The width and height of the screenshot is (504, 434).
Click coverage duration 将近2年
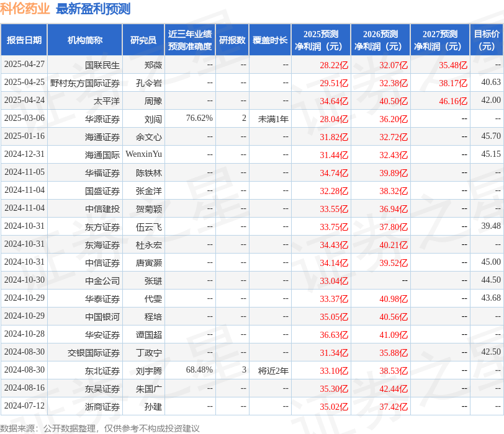tap(273, 371)
